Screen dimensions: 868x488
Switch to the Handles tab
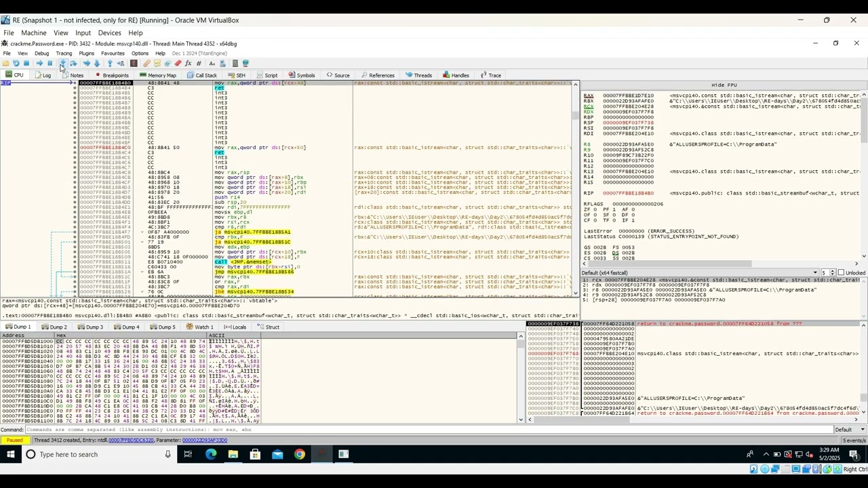pyautogui.click(x=456, y=75)
